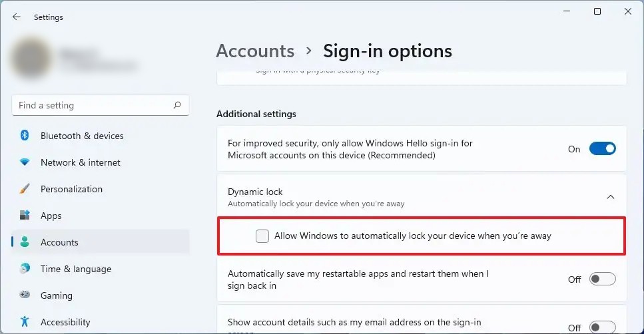
Task: Open Accessibility settings page
Action: pyautogui.click(x=101, y=322)
